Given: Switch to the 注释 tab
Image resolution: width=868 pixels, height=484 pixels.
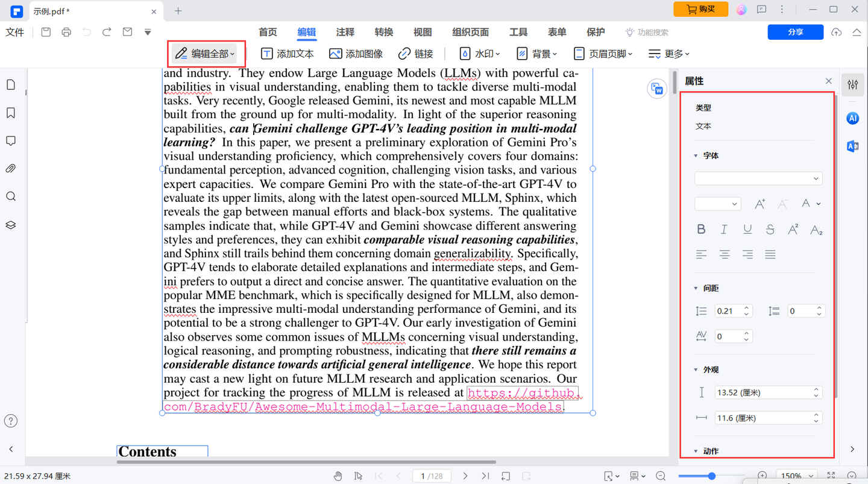Looking at the screenshot, I should point(345,32).
